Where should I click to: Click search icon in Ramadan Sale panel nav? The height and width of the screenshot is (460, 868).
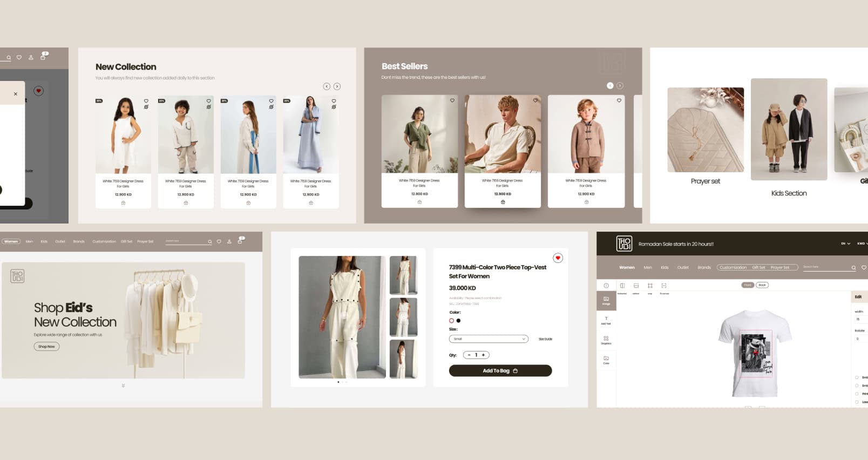tap(853, 268)
